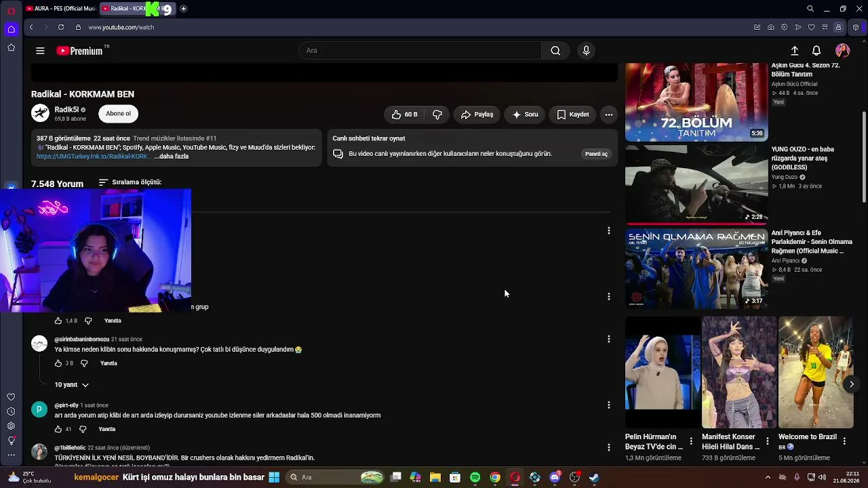Show next shorts with the right arrow
The image size is (868, 488).
click(852, 384)
